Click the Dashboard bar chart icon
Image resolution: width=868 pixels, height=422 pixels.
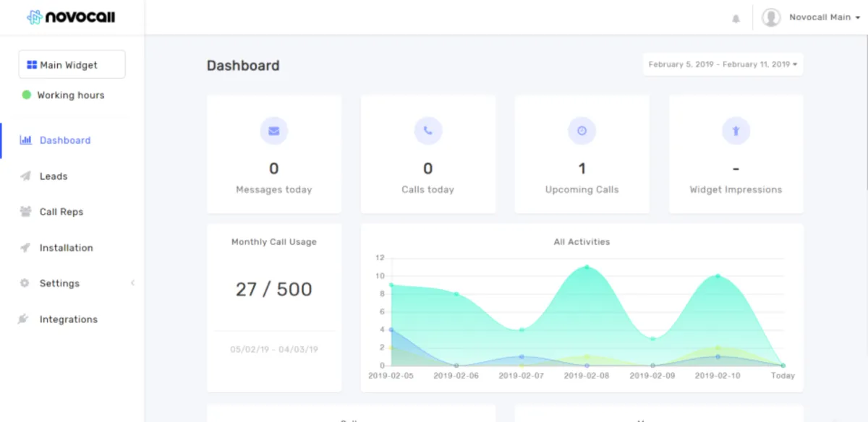(x=26, y=140)
